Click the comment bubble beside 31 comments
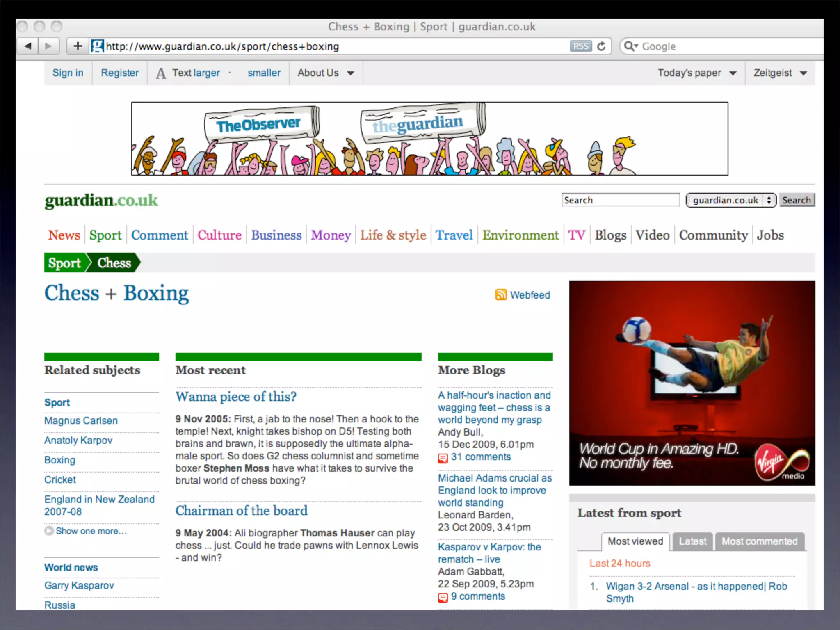 coord(443,458)
